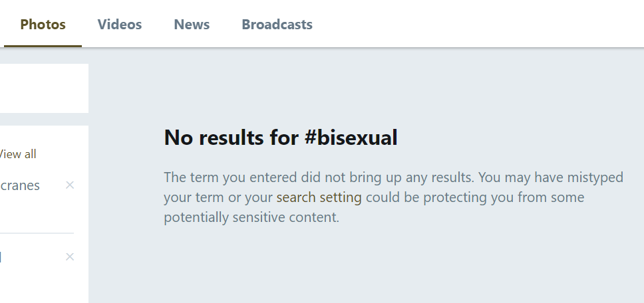Click the #bisexual hashtag in the heading
The image size is (644, 303).
click(x=351, y=138)
